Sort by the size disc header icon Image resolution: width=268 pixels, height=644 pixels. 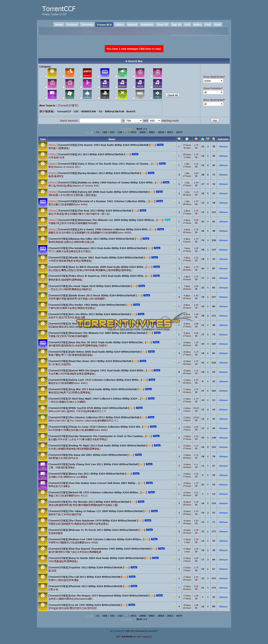[x=196, y=139]
